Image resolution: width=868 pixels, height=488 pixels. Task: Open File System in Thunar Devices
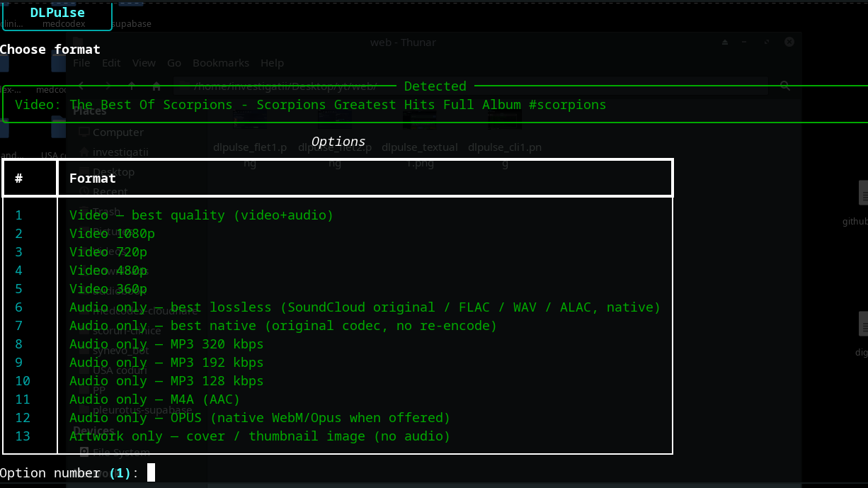114,452
